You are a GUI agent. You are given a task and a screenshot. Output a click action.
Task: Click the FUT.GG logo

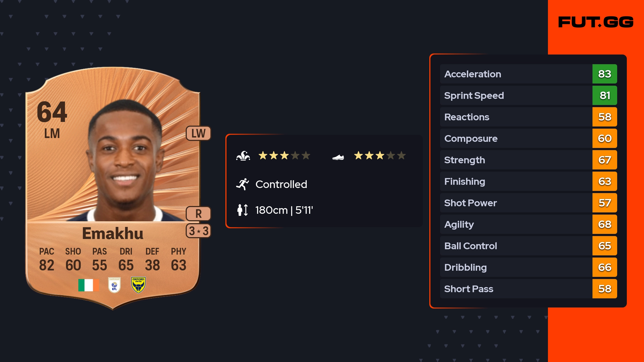[x=595, y=22]
